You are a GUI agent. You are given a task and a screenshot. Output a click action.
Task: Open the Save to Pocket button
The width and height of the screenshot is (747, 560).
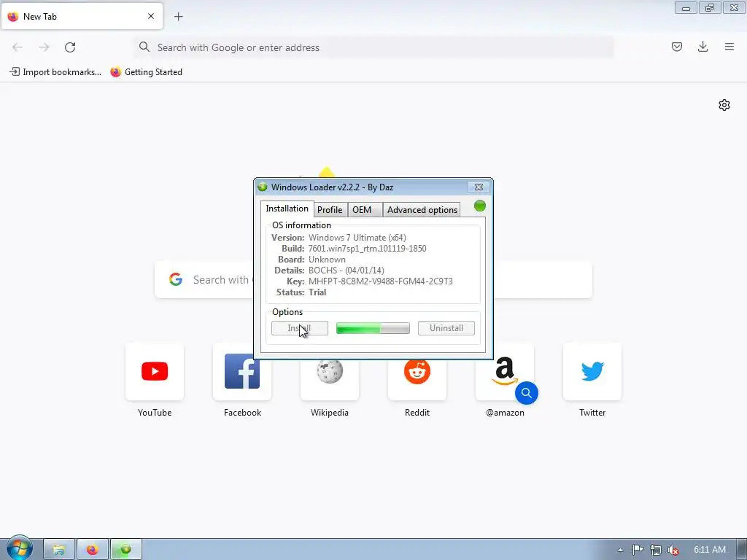click(676, 47)
